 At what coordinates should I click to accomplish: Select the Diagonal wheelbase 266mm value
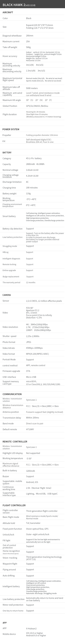coord(30,35)
